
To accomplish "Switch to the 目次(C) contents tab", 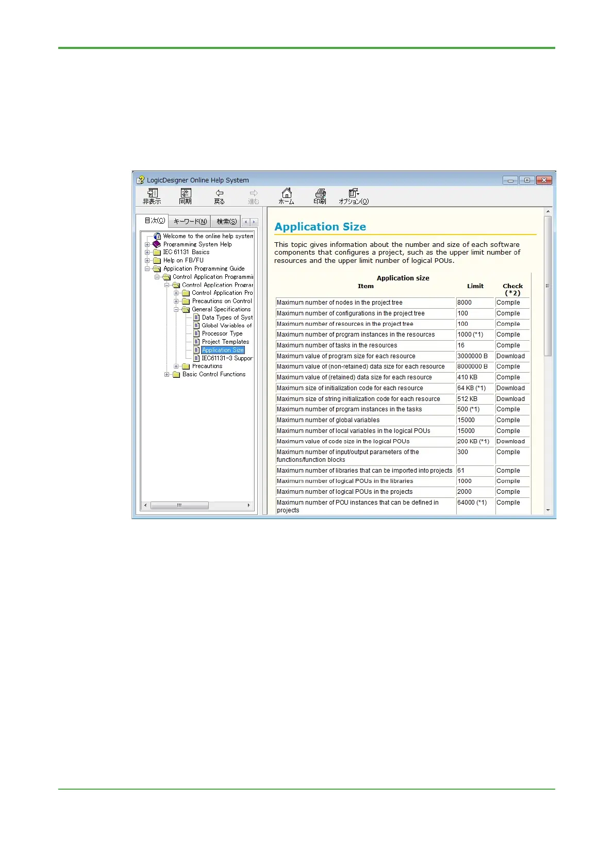I will (154, 221).
